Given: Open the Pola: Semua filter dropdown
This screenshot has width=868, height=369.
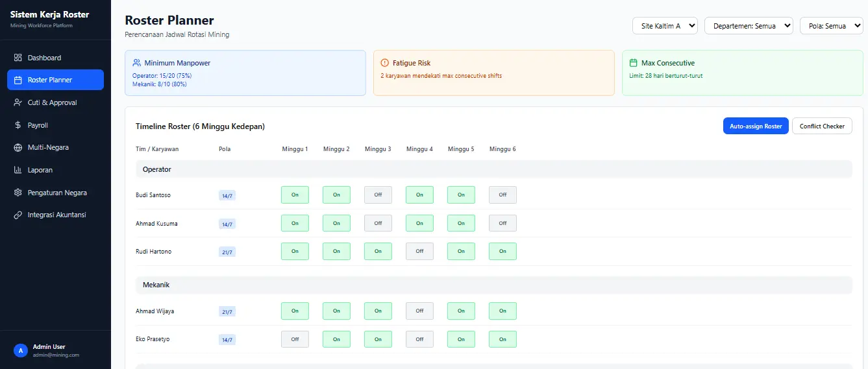Looking at the screenshot, I should [x=831, y=26].
